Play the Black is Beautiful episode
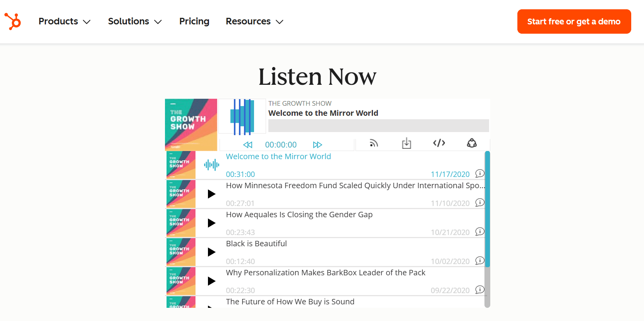 click(211, 252)
